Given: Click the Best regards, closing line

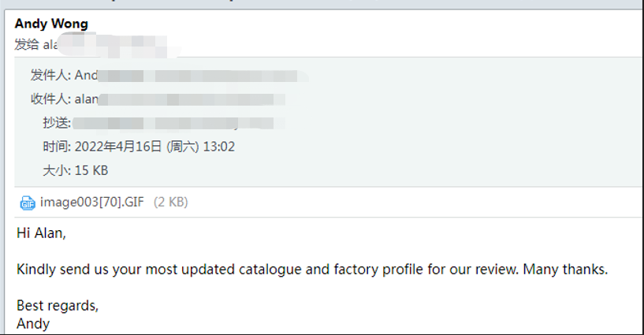Looking at the screenshot, I should pos(58,306).
